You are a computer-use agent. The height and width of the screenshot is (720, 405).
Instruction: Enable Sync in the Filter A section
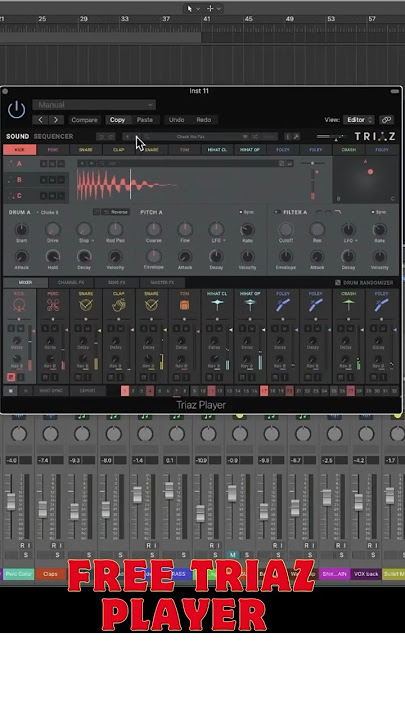(x=379, y=212)
